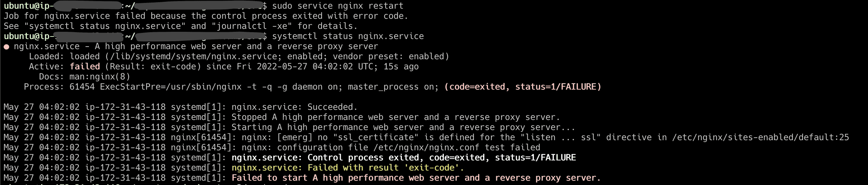
Task: Click the 'Stopped A high performance web server' log line
Action: coord(282,117)
